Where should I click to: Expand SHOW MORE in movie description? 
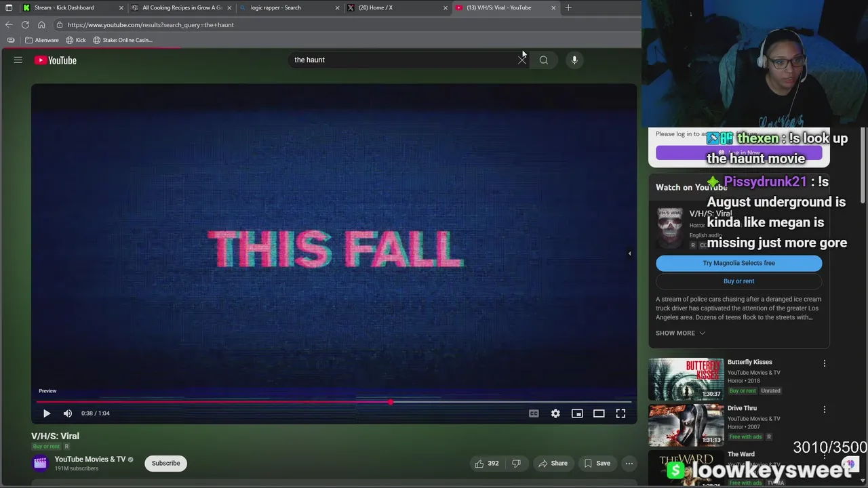680,333
